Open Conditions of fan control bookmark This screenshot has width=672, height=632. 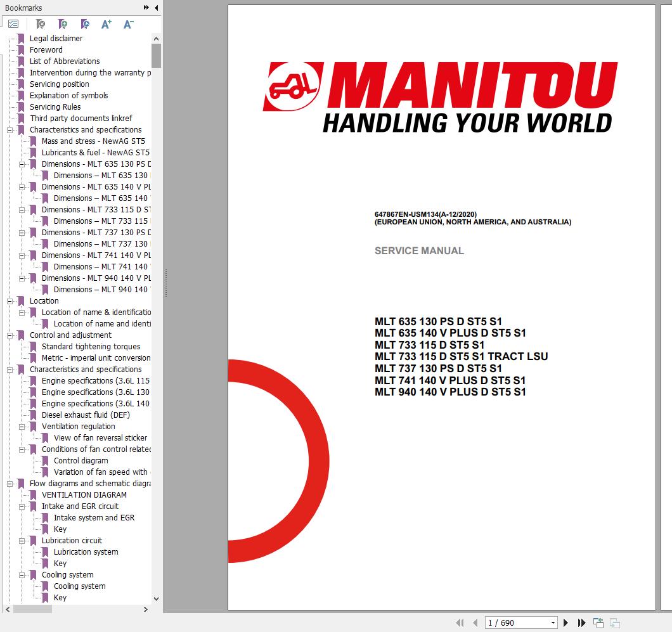[x=96, y=449]
